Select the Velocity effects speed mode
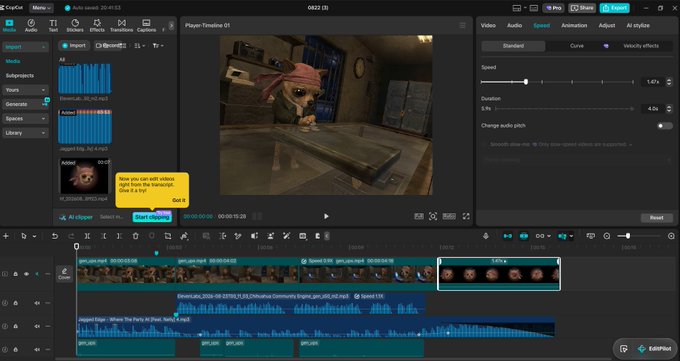This screenshot has height=361, width=680. pyautogui.click(x=641, y=46)
